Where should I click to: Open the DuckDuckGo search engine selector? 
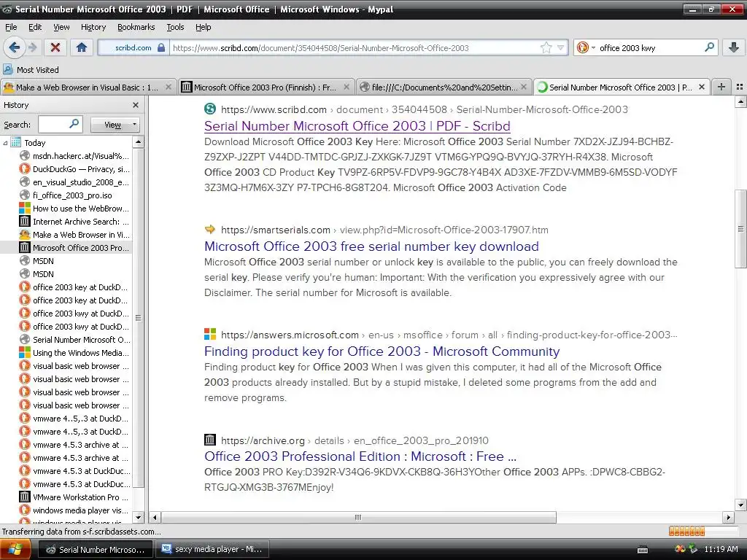[586, 47]
